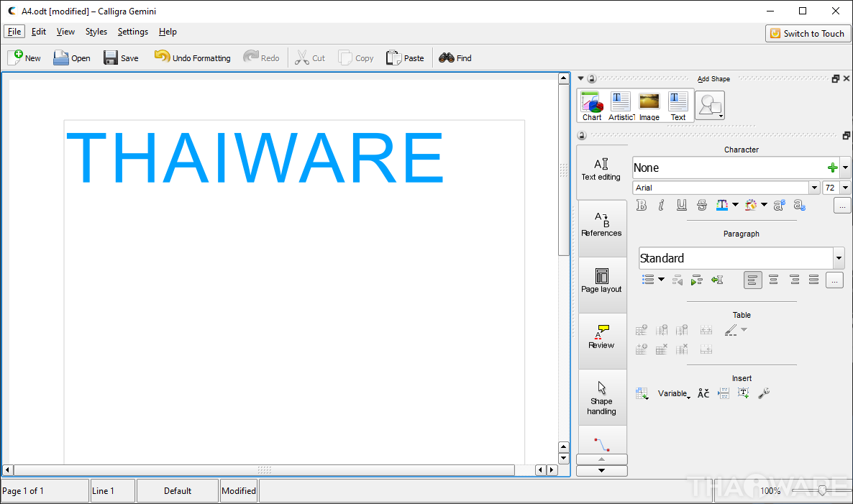Add an Artistic Text shape
The image size is (853, 504).
tap(621, 106)
